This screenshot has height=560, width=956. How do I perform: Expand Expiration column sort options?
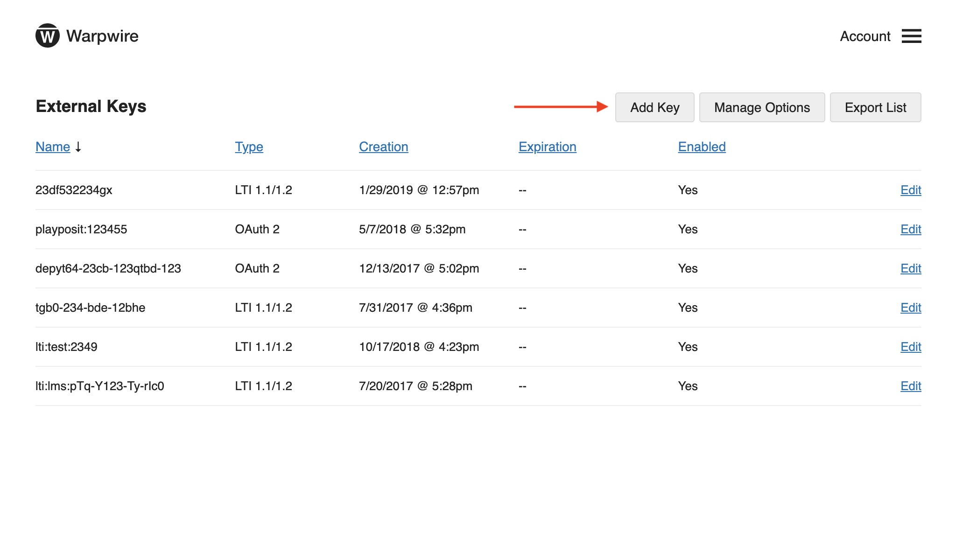coord(548,146)
